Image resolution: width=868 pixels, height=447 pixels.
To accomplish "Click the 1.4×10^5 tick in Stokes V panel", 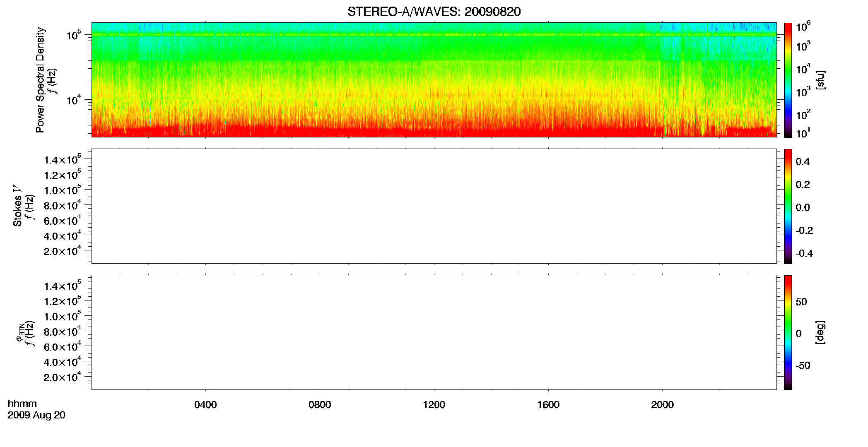I will 63,159.
